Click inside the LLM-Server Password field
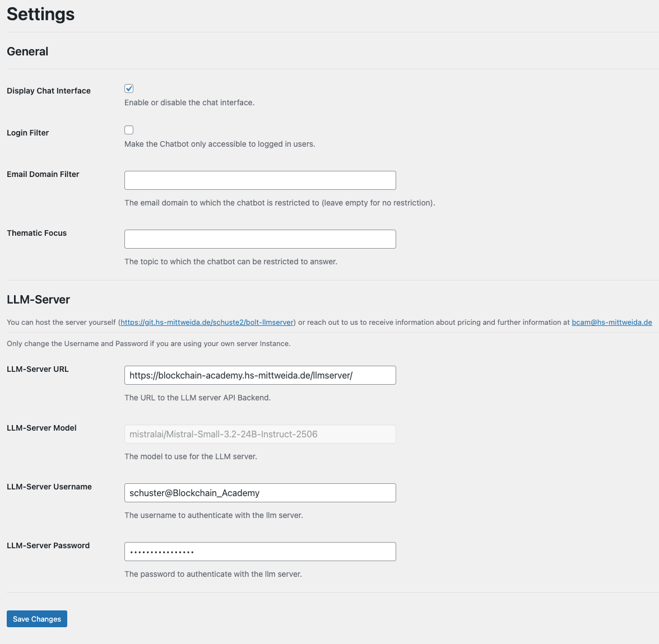This screenshot has width=659, height=644. (x=259, y=552)
